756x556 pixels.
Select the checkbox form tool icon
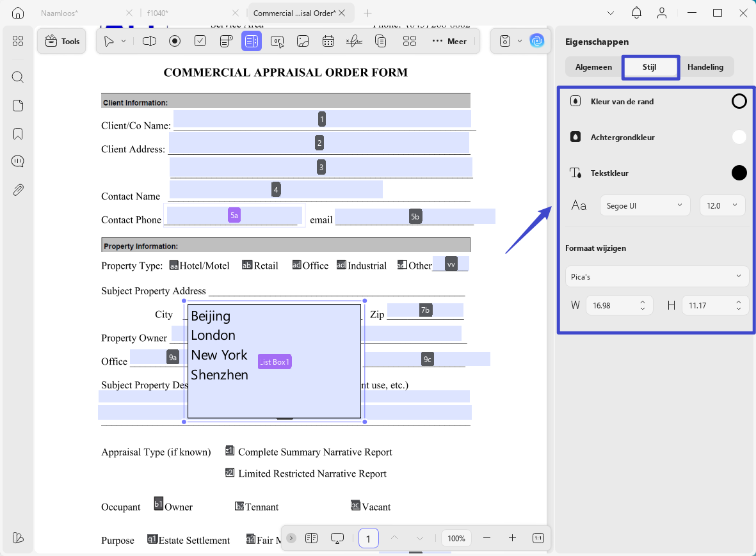click(x=200, y=41)
